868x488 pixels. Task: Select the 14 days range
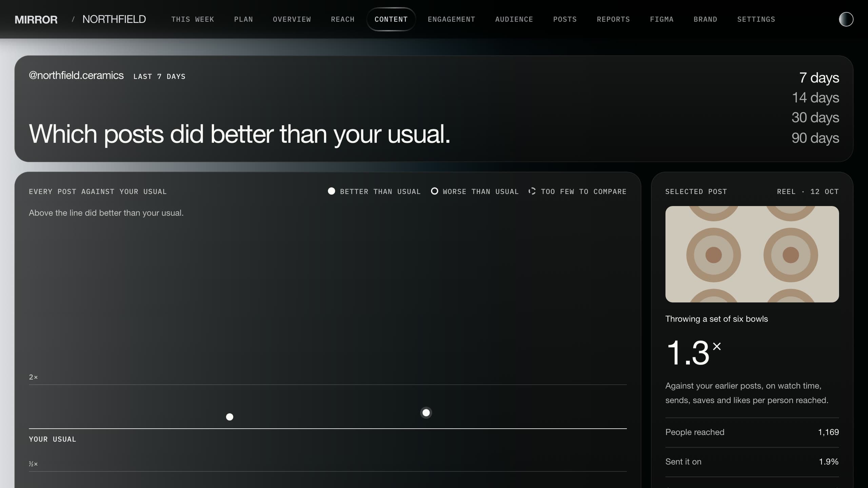tap(815, 98)
